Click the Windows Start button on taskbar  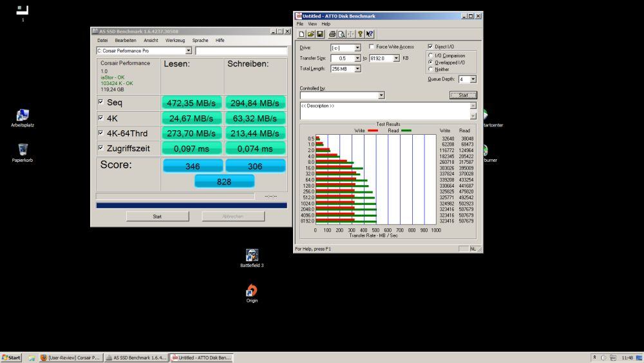click(11, 358)
